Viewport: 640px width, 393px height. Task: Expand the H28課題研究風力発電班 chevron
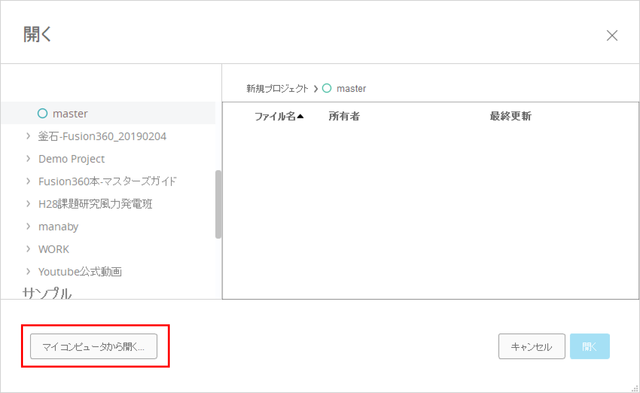coord(28,204)
